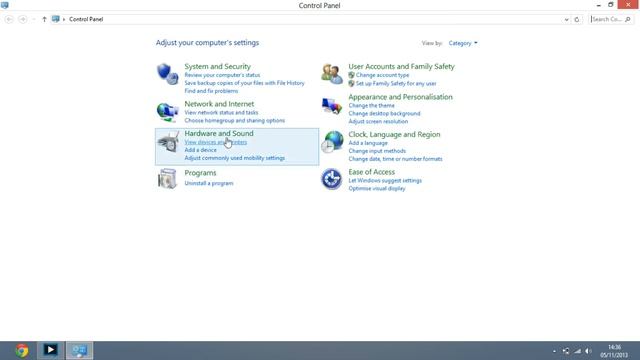Open the media player taskbar icon
The image size is (640, 360).
coord(51,350)
